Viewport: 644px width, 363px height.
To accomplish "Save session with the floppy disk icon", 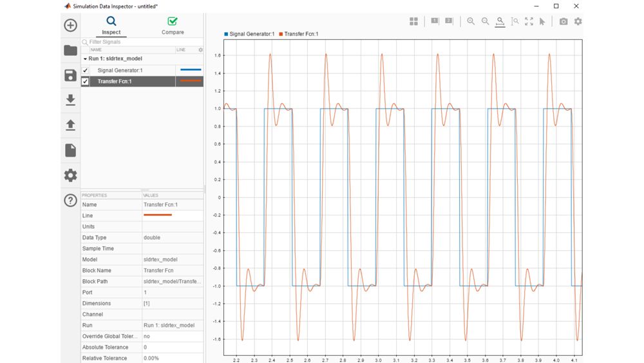I will pyautogui.click(x=71, y=75).
